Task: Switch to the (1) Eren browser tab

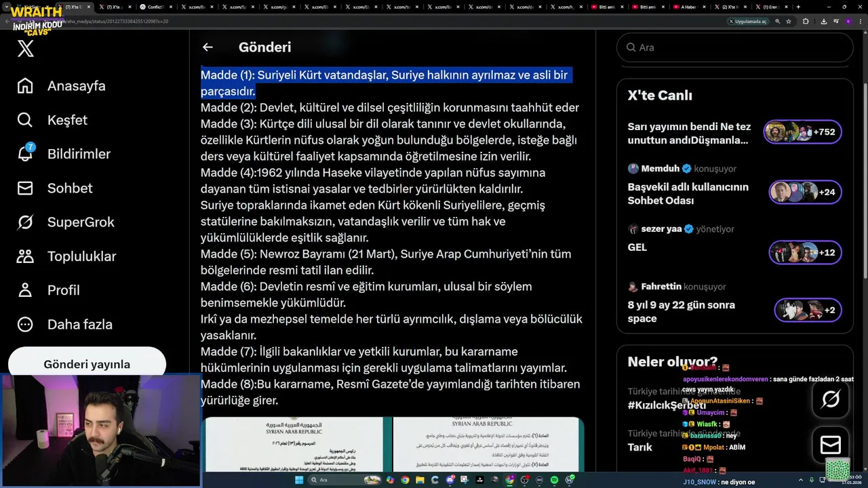Action: coord(772,7)
